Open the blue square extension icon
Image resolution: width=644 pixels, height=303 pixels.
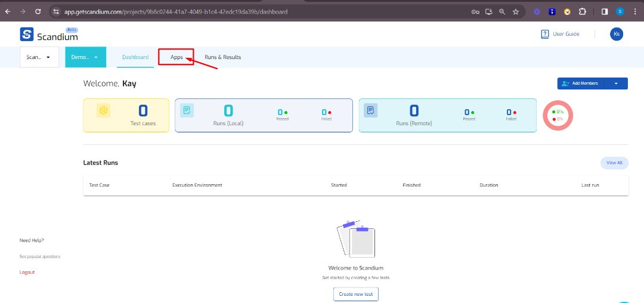(x=552, y=12)
